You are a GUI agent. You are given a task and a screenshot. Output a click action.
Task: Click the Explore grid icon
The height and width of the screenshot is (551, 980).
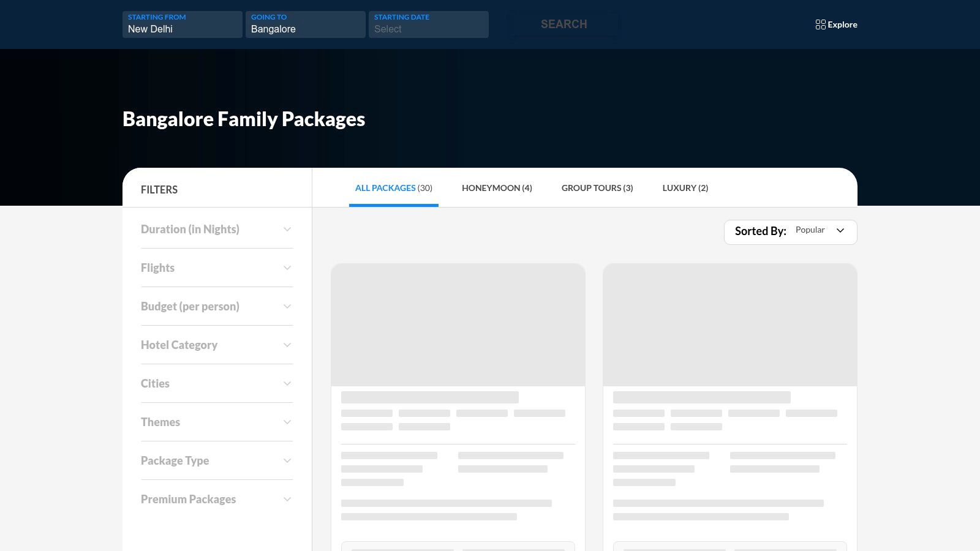[x=821, y=24]
